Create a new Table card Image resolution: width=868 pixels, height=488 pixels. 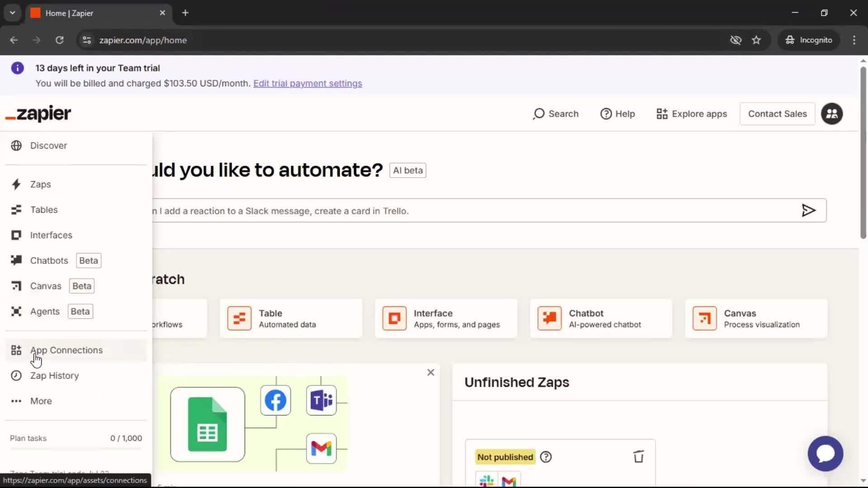(x=291, y=319)
